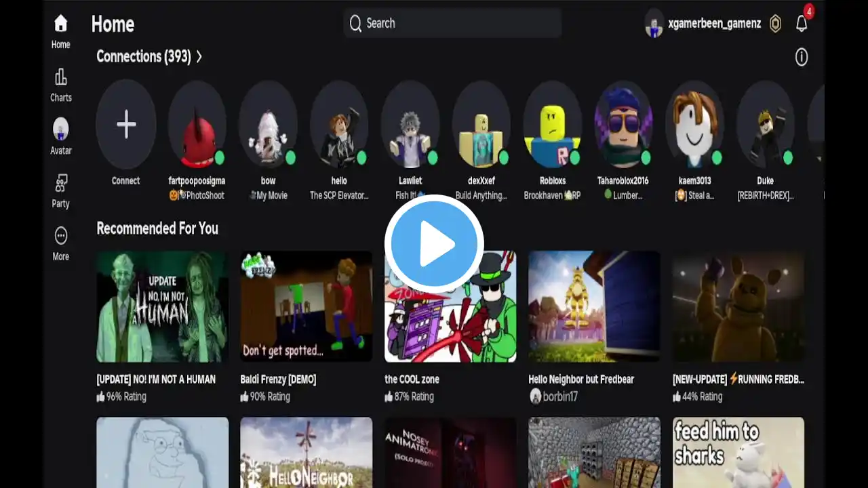
Task: Open the COOL zone game thumbnail
Action: click(450, 306)
